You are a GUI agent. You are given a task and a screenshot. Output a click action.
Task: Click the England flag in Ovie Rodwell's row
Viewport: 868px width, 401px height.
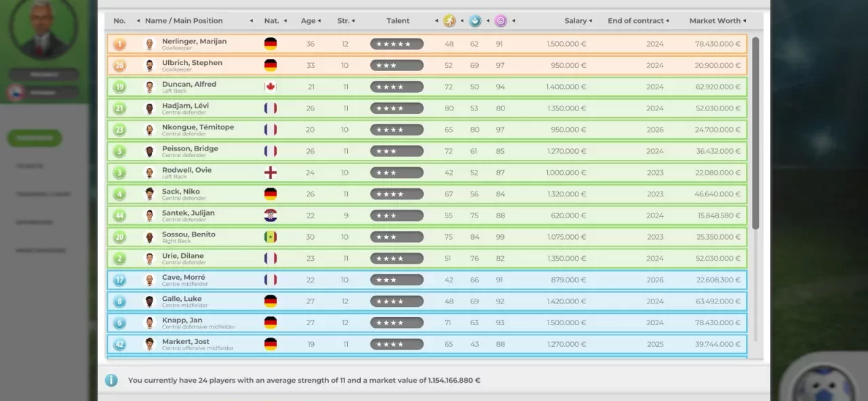coord(271,173)
